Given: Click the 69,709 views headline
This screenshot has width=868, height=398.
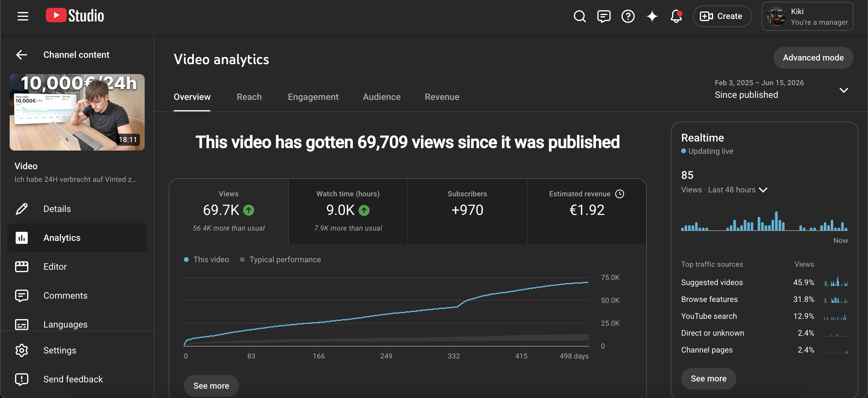Looking at the screenshot, I should 407,142.
